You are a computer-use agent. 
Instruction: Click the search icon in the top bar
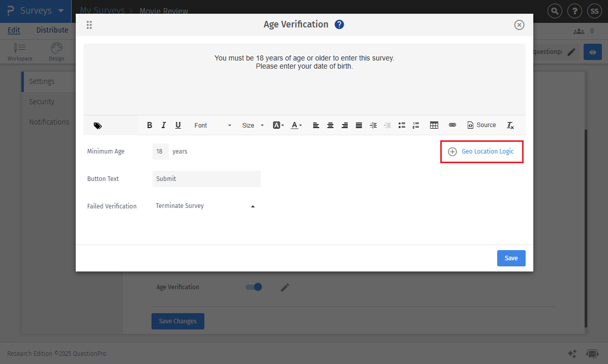tap(554, 11)
